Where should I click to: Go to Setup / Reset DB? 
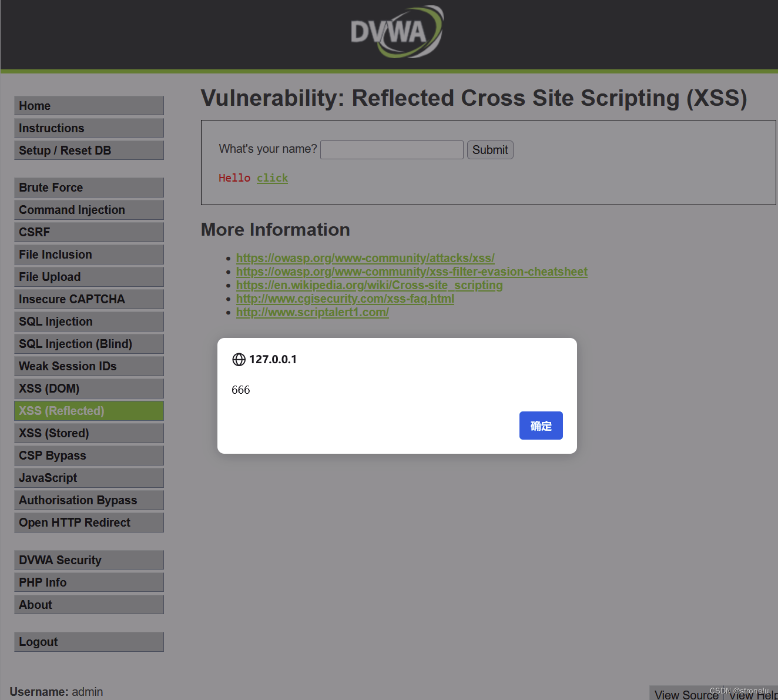coord(89,150)
